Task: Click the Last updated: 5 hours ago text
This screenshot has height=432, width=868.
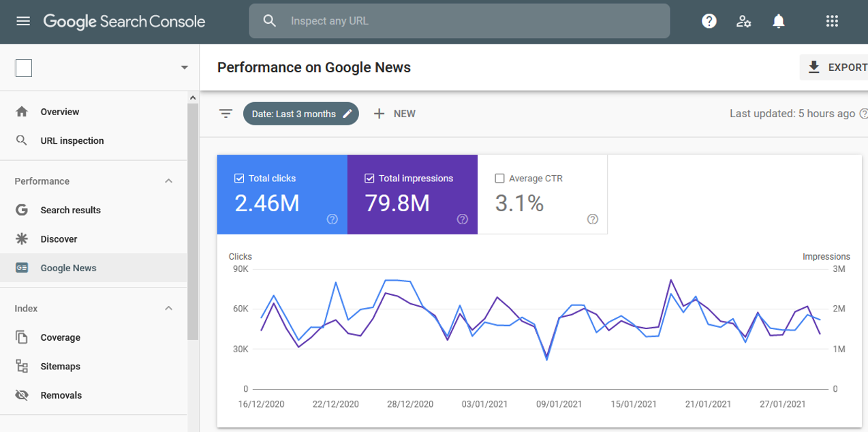Action: 792,114
